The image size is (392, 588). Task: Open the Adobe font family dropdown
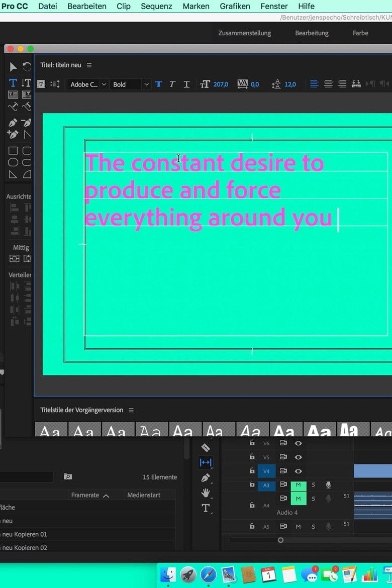click(88, 84)
